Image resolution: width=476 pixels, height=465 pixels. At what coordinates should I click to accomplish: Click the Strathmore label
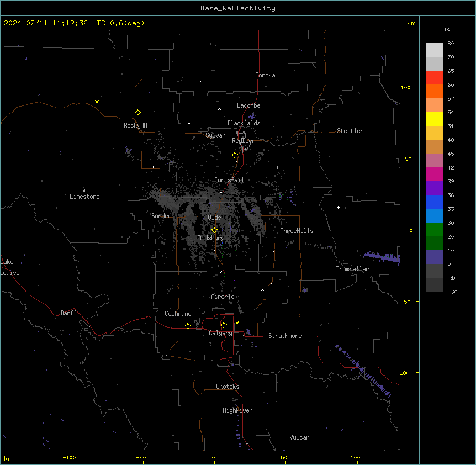click(285, 336)
